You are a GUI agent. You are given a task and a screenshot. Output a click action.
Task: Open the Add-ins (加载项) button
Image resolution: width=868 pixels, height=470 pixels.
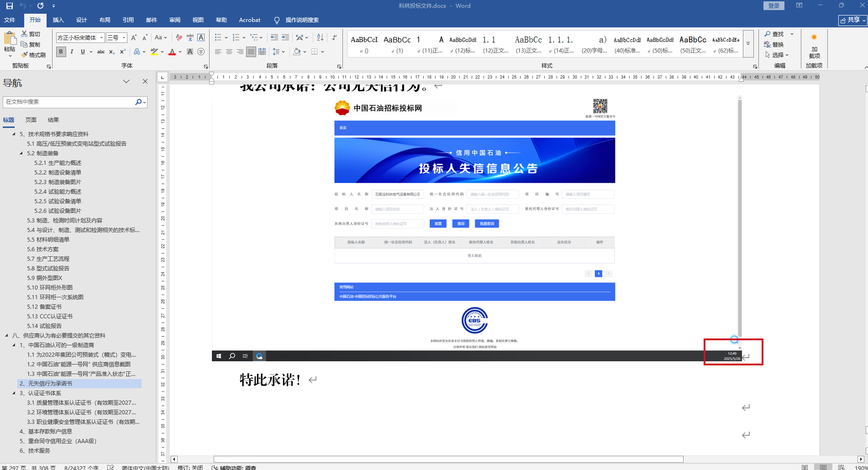click(x=814, y=46)
